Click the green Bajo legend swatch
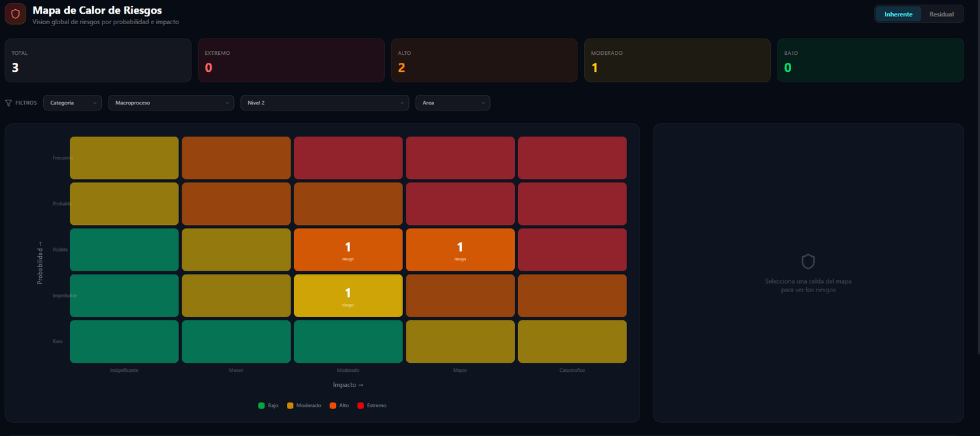980x436 pixels. pyautogui.click(x=261, y=405)
